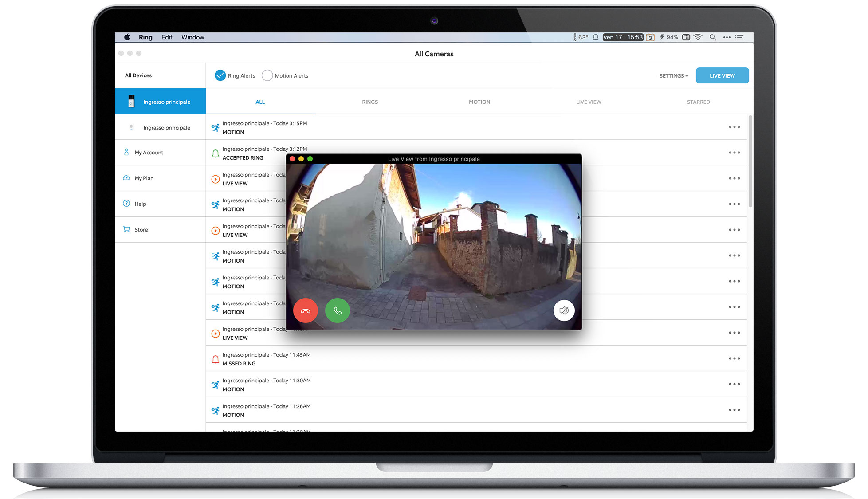Click the 63° temperature icon in the menu bar
Viewport: 868px width, 499px height.
(x=581, y=37)
